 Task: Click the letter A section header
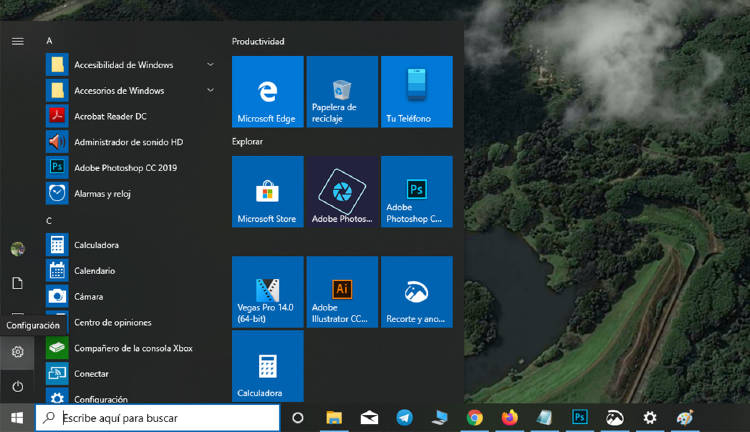(x=49, y=41)
